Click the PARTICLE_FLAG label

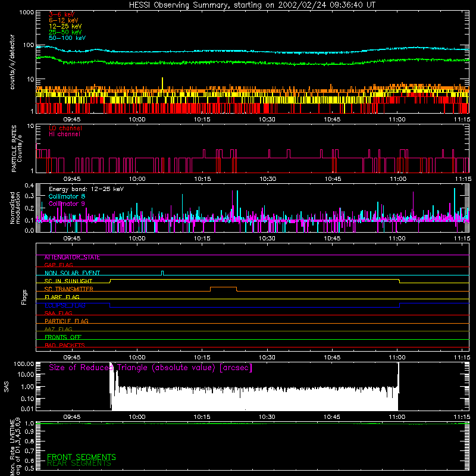pyautogui.click(x=67, y=321)
